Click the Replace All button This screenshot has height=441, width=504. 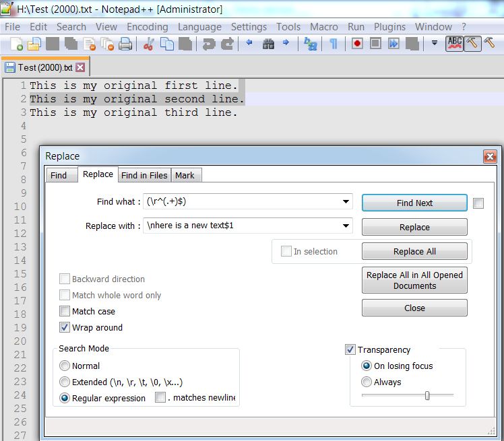[414, 251]
